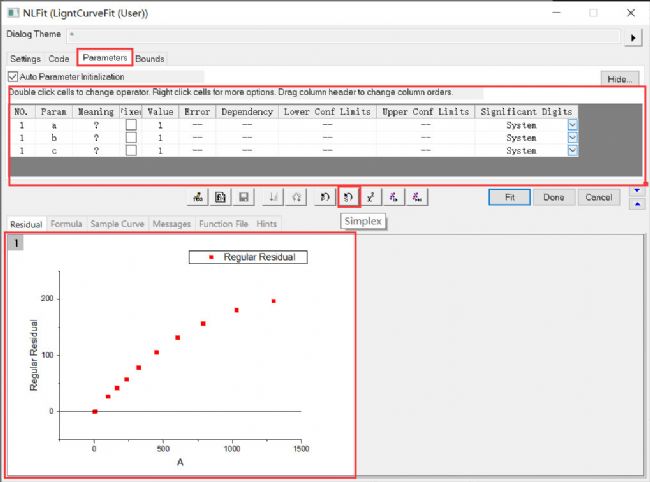Screen dimensions: 650x482
Task: Click the chi-square calculation icon
Action: (370, 197)
